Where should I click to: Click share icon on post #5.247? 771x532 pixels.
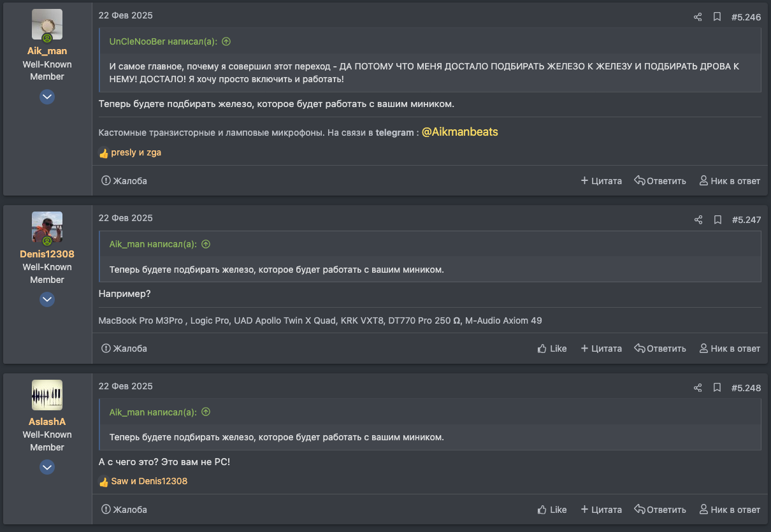(x=698, y=220)
